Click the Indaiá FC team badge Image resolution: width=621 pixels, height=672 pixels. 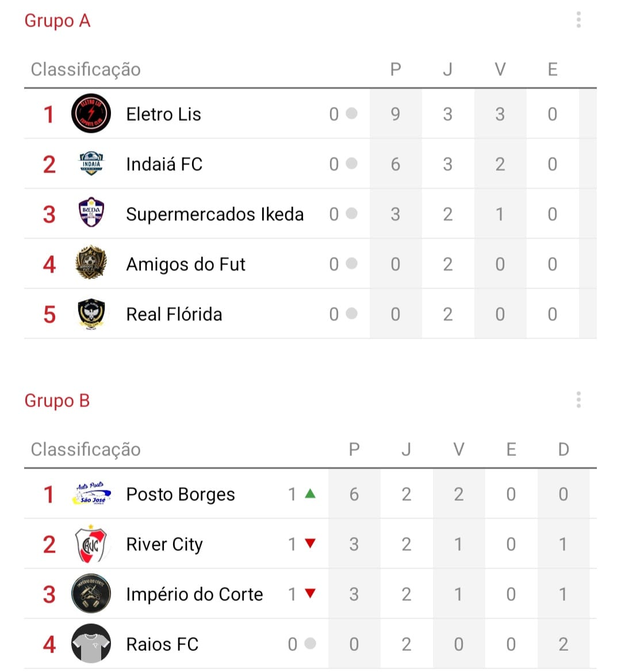[x=91, y=164]
